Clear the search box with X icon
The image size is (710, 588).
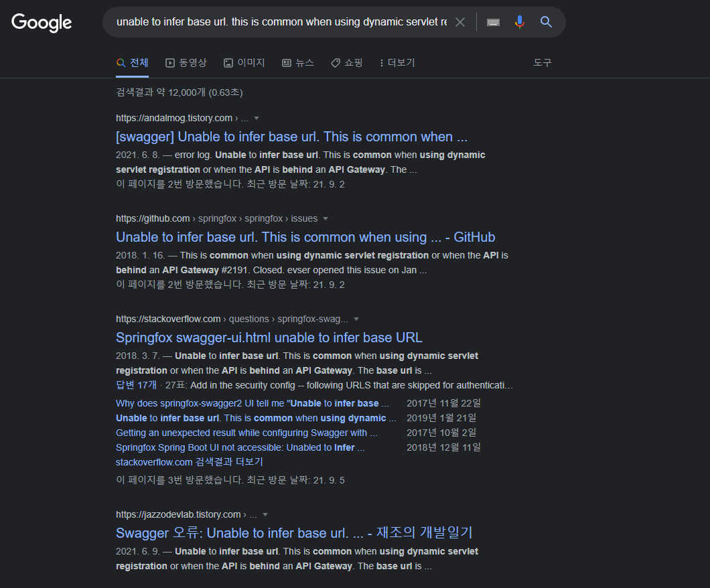(x=460, y=22)
